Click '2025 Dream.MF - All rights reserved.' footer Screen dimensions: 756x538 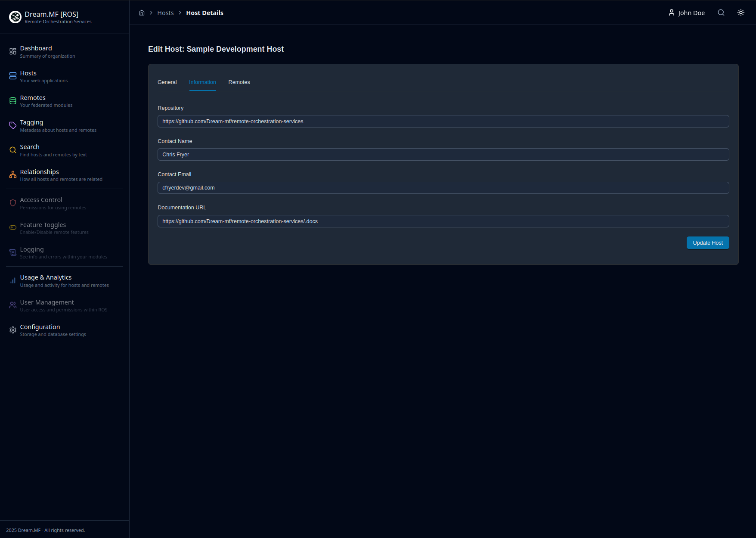coord(46,530)
